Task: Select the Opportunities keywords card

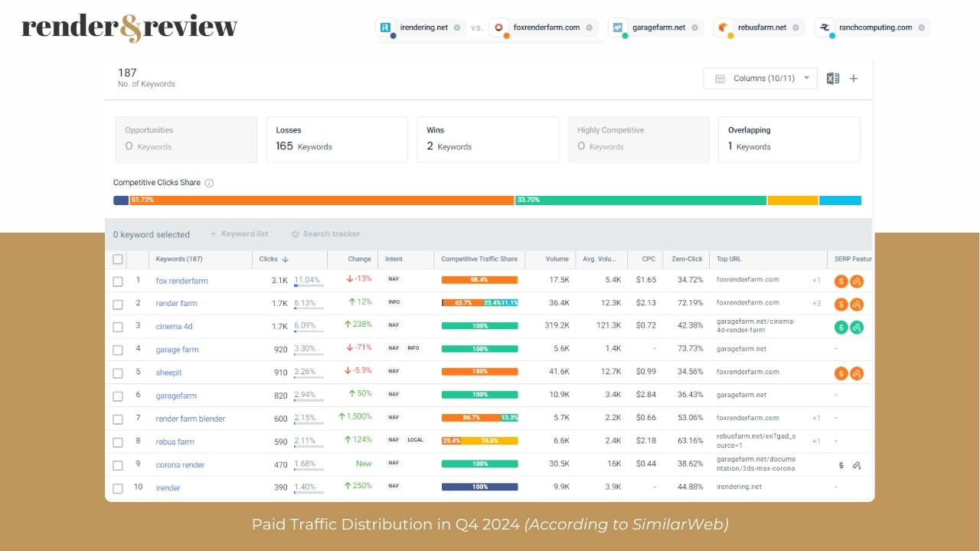Action: (x=186, y=139)
